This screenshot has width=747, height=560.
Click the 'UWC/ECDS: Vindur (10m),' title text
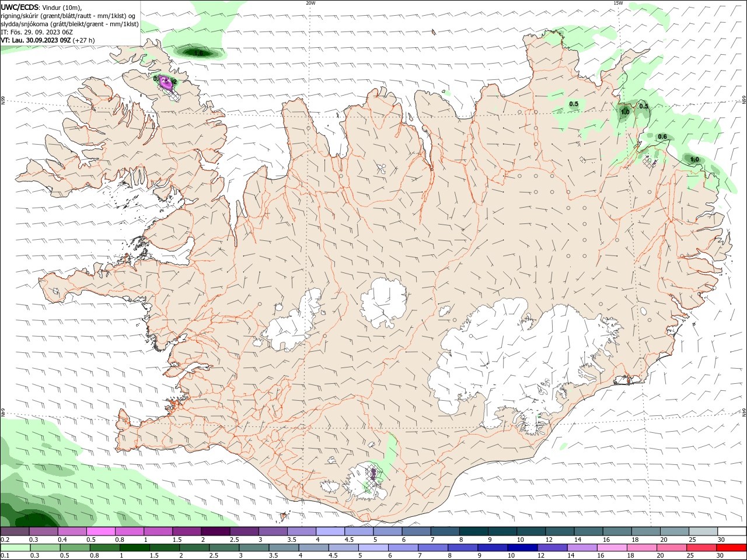pos(41,7)
